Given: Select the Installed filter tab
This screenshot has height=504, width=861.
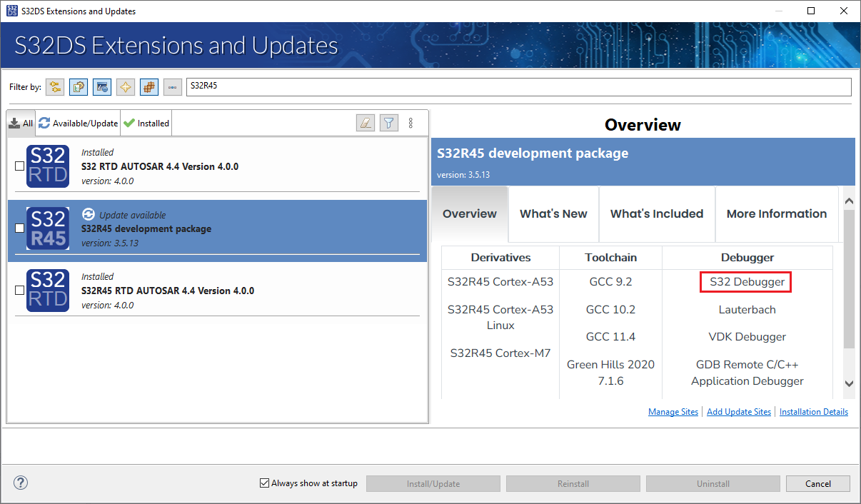Looking at the screenshot, I should tap(146, 122).
